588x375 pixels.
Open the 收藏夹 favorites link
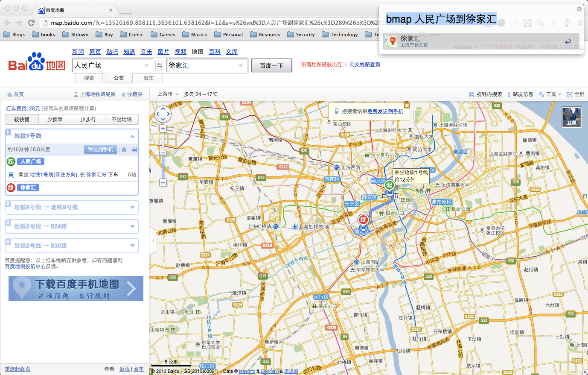pos(132,94)
